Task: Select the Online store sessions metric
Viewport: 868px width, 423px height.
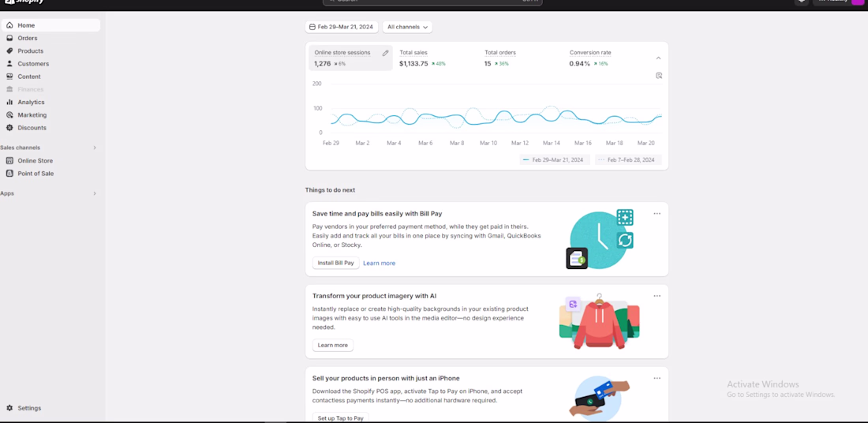Action: [350, 58]
